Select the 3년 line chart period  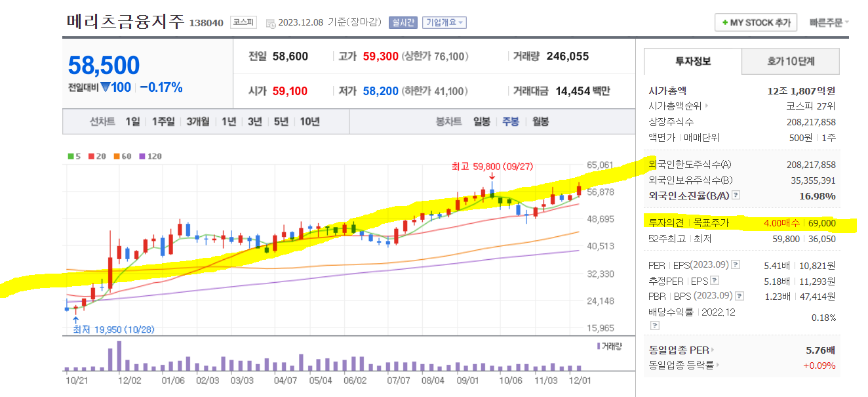click(255, 121)
